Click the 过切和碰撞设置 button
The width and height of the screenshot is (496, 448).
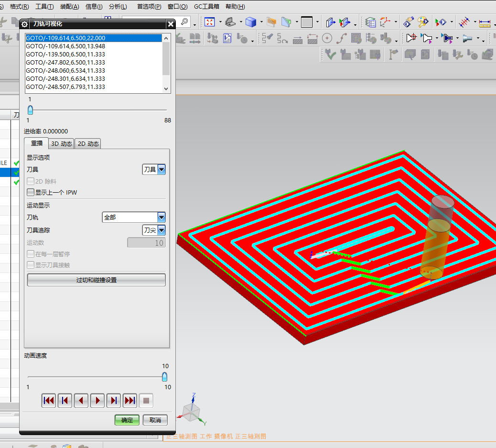(x=97, y=280)
